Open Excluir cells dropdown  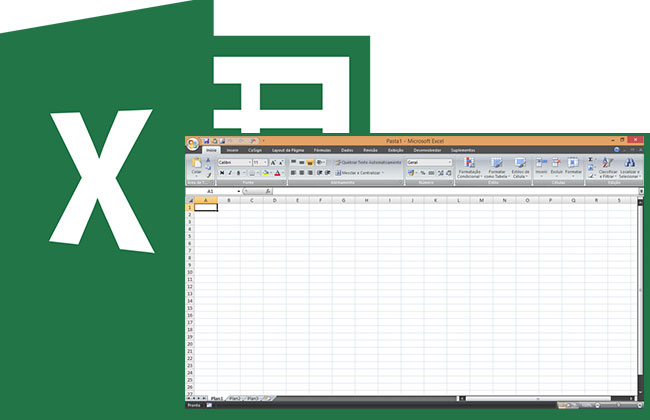[556, 168]
